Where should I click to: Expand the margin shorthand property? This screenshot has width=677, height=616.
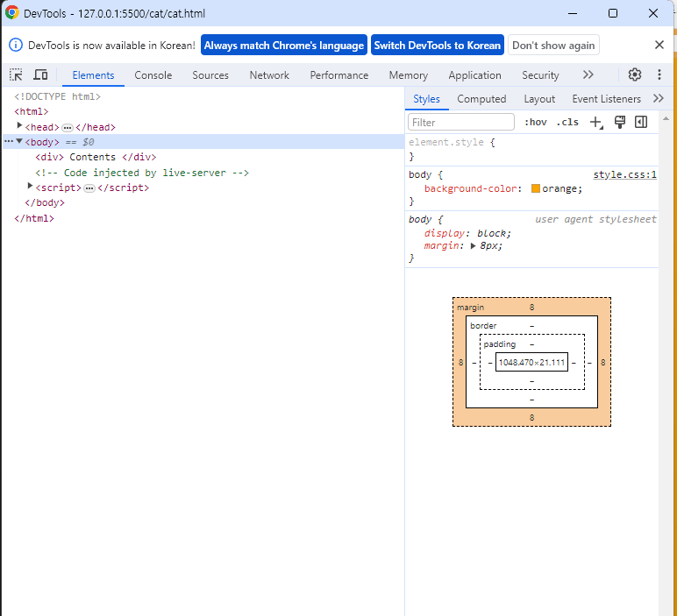click(x=473, y=246)
